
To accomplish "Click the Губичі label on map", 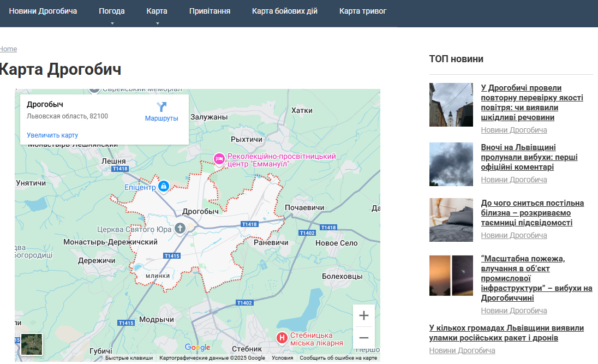I will pyautogui.click(x=101, y=351).
